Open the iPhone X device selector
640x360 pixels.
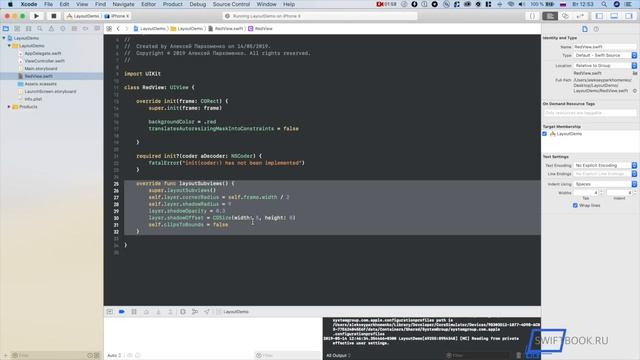116,16
